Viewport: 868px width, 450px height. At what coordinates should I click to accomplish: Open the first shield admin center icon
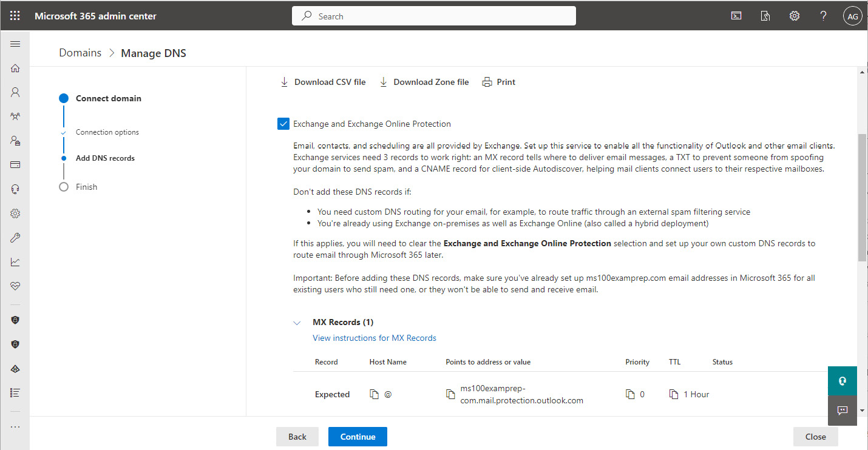click(15, 320)
